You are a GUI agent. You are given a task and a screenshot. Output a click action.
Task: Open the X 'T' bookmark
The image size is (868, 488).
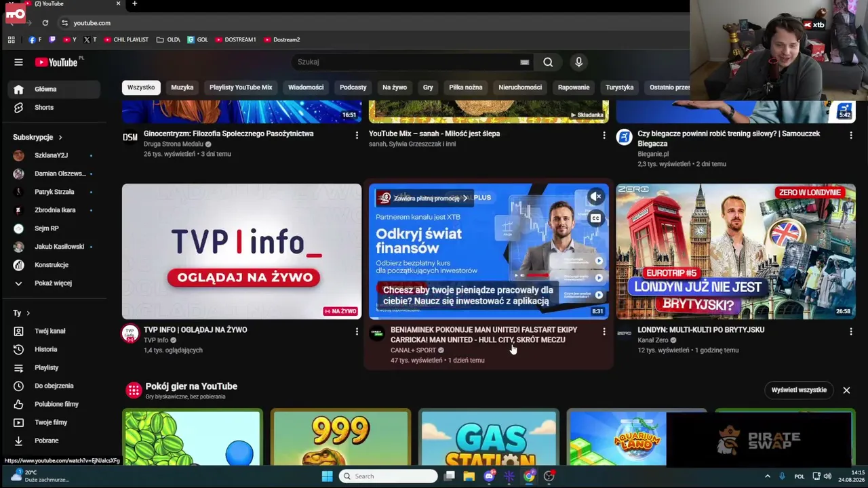point(90,40)
